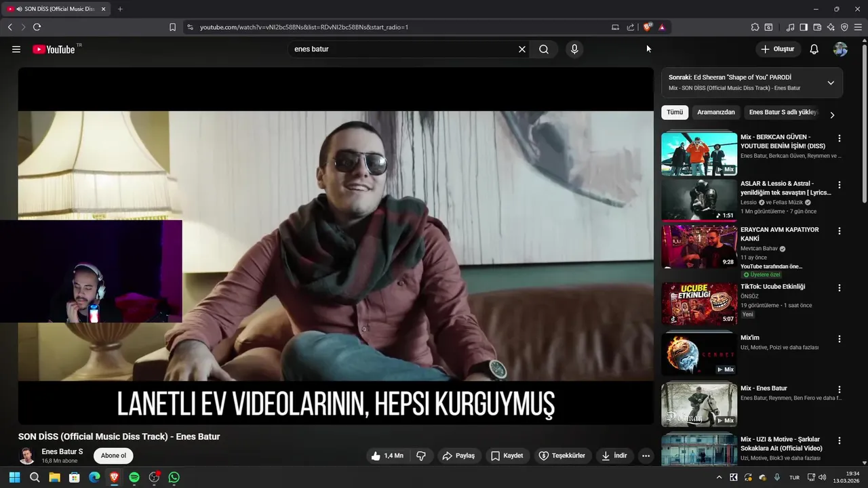Open Windows taskbar search

35,477
